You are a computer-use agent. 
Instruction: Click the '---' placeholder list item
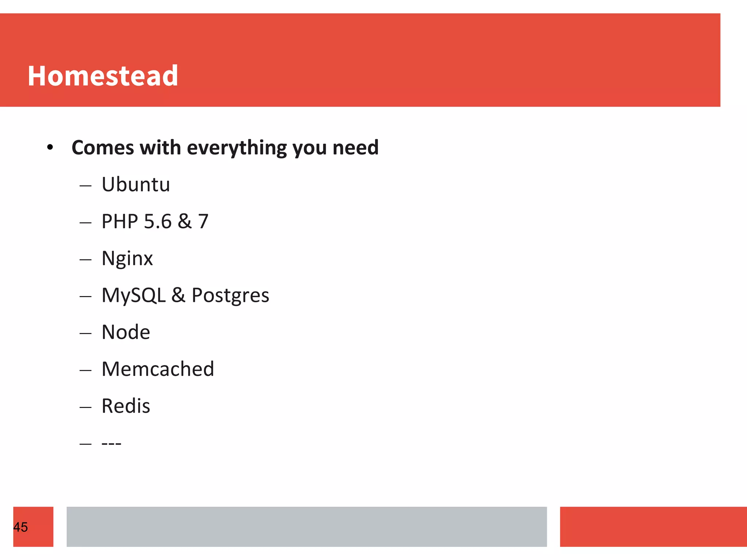pyautogui.click(x=111, y=444)
